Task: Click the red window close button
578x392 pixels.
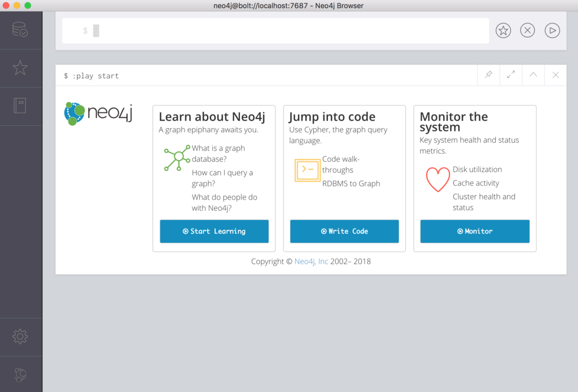Action: coord(6,6)
